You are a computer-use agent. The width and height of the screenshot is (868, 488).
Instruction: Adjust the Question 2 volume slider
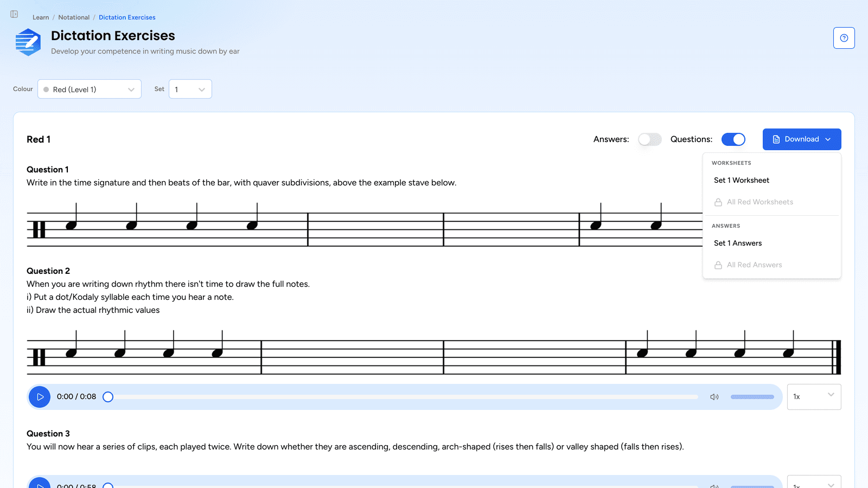pos(752,397)
